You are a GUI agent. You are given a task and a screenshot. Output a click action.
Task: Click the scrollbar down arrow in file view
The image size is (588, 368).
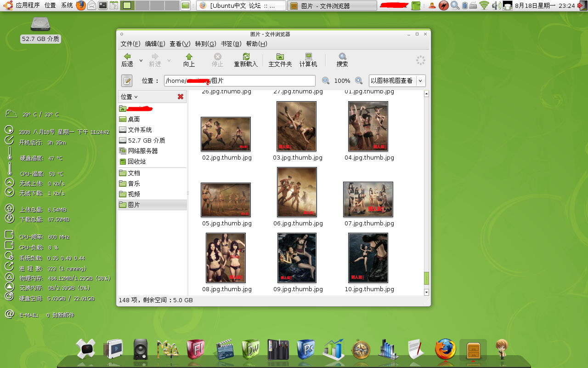pyautogui.click(x=426, y=292)
